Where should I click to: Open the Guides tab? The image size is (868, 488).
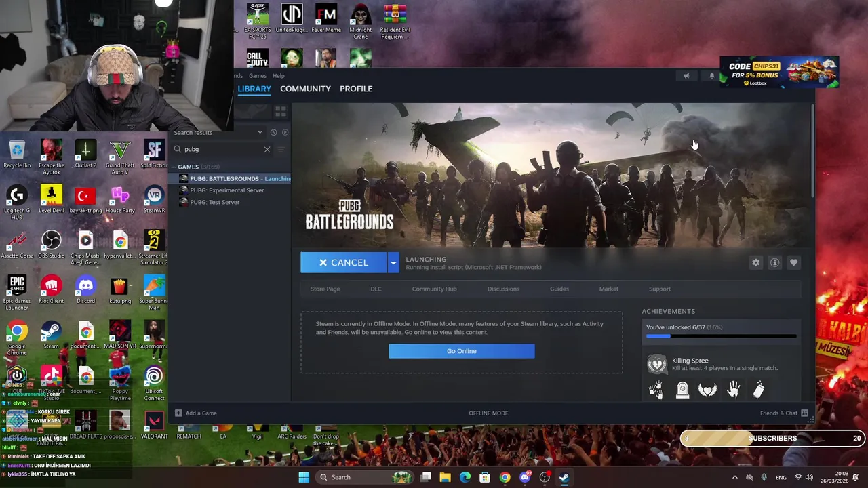[x=559, y=289]
